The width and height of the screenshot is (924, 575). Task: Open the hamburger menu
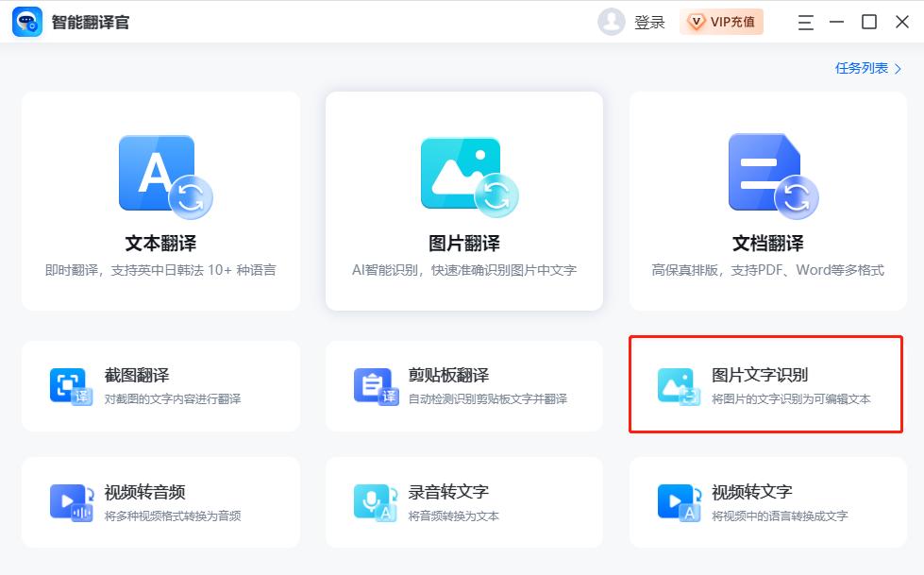805,22
